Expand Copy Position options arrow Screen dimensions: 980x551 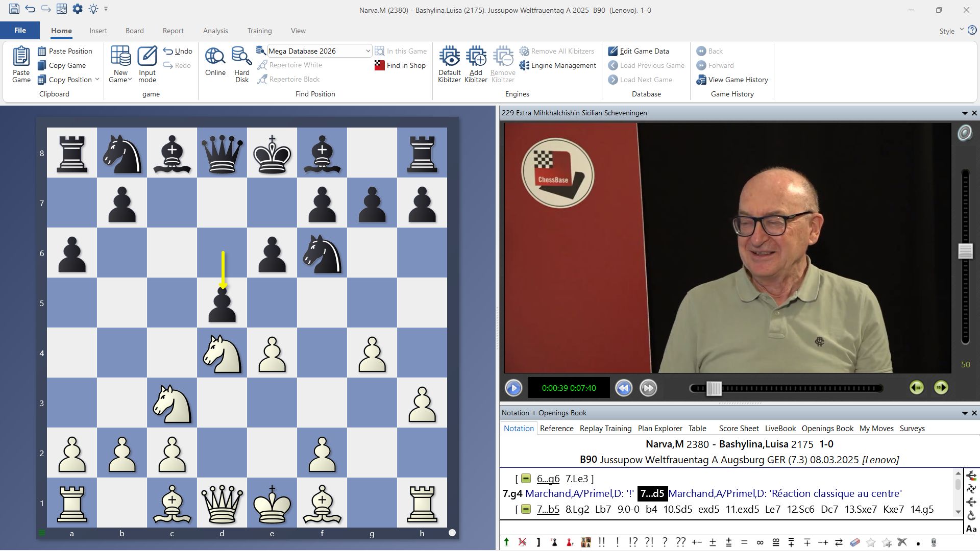(x=97, y=80)
